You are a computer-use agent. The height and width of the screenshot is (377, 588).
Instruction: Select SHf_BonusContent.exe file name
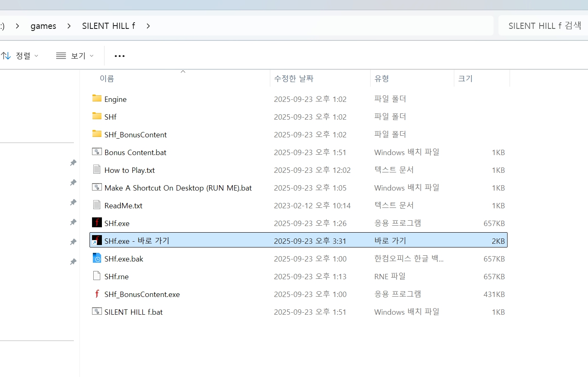(142, 295)
